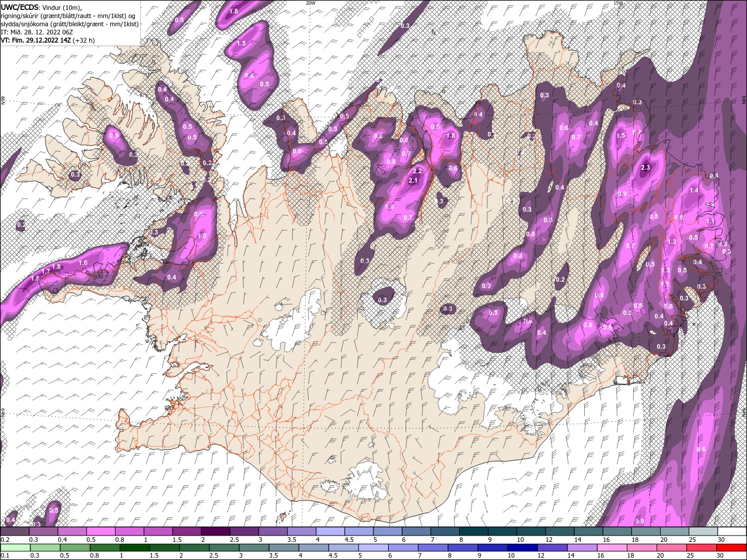Click the '3.5' label in lower legend row
Screen dimensions: 747x560
click(273, 556)
